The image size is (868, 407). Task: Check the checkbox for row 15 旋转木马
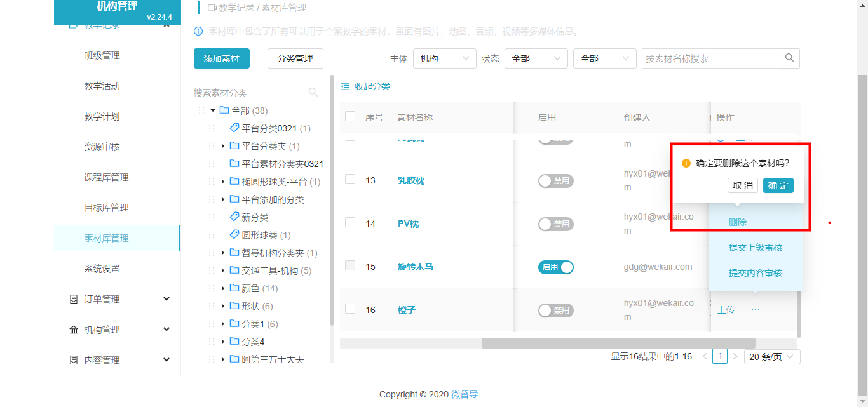click(x=350, y=265)
